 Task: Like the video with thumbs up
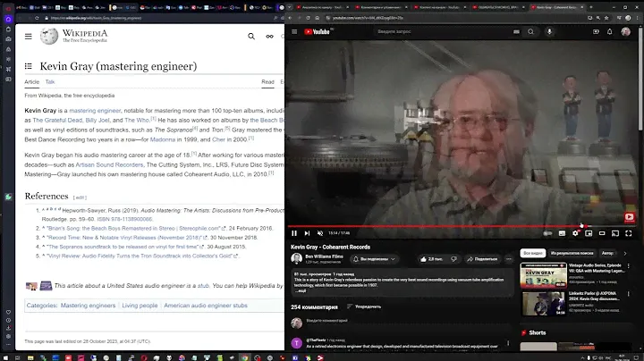[x=432, y=258]
